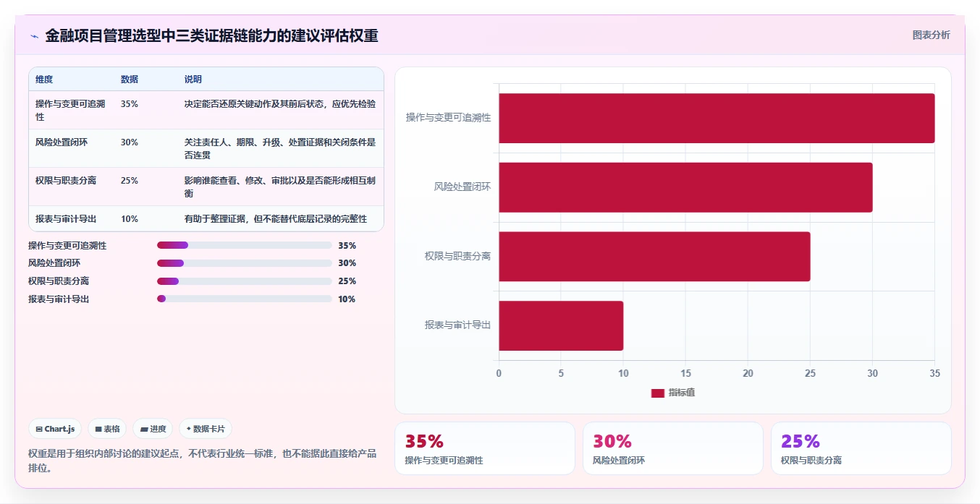The image size is (980, 504).
Task: Click description starting 影响谁能查看
Action: coord(280,187)
